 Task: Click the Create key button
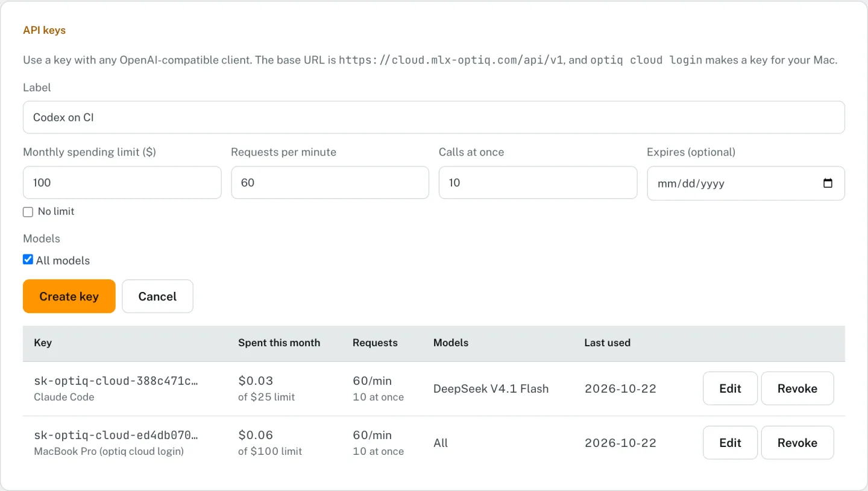(69, 296)
